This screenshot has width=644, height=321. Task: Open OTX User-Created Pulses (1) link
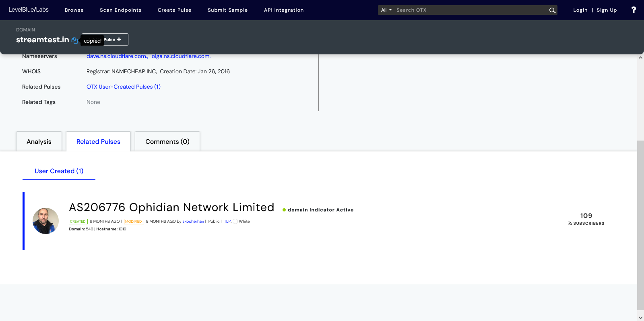tap(123, 87)
